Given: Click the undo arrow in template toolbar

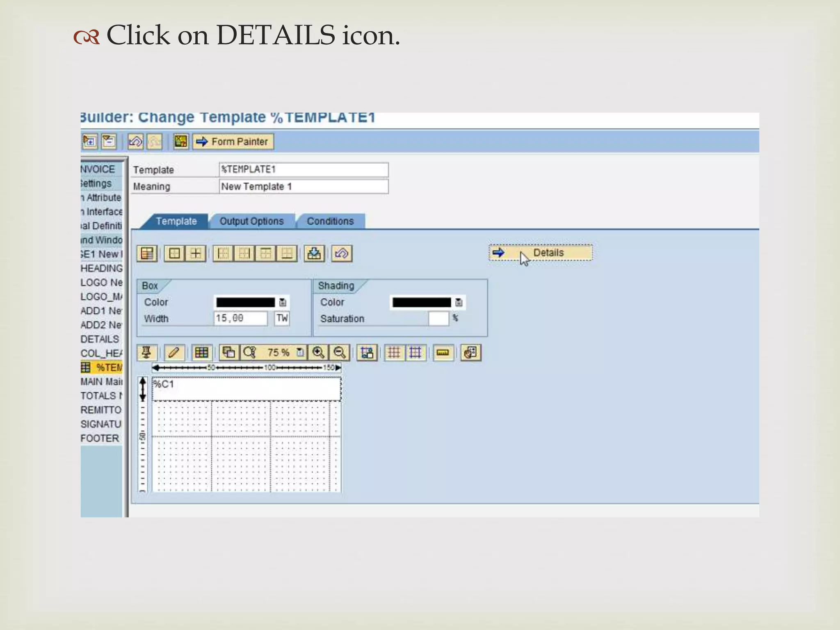Looking at the screenshot, I should pyautogui.click(x=342, y=253).
